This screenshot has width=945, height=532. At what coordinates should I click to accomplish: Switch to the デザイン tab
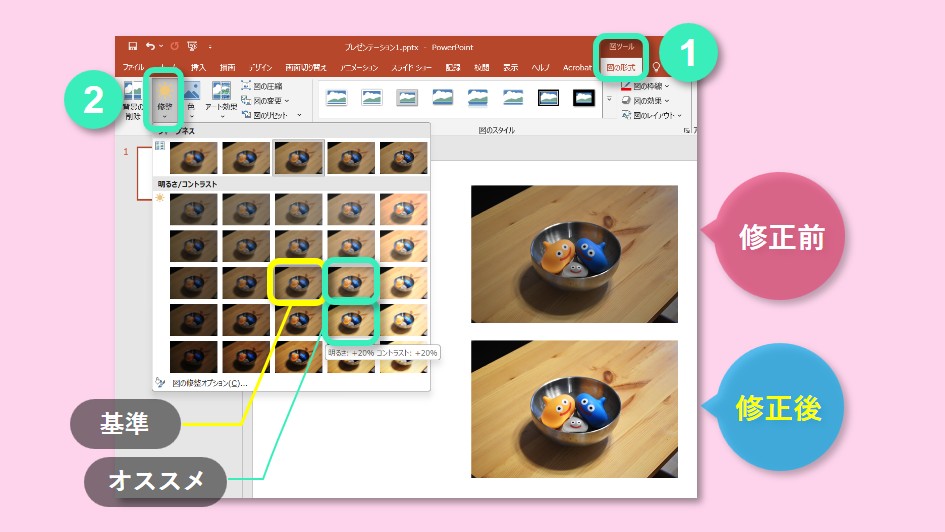[260, 67]
